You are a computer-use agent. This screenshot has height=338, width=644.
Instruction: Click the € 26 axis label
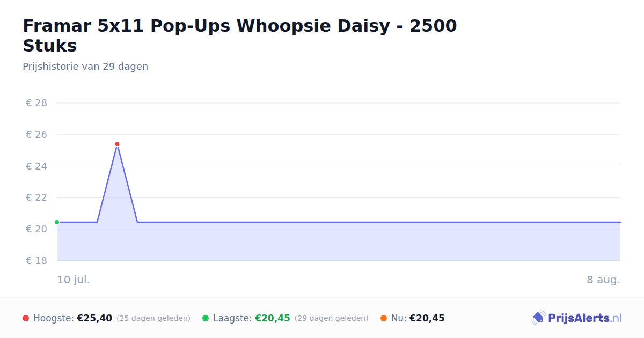point(36,135)
